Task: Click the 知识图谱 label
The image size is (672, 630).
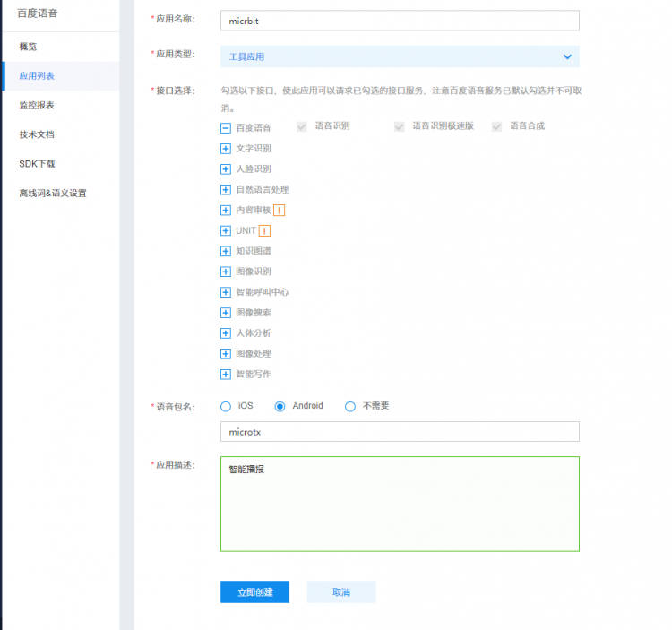Action: pos(254,251)
